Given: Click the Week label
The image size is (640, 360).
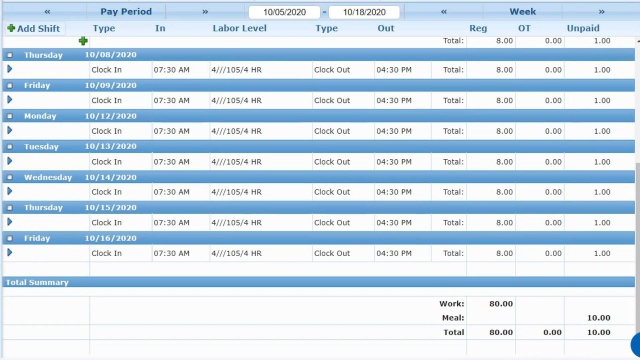Looking at the screenshot, I should pos(522,12).
